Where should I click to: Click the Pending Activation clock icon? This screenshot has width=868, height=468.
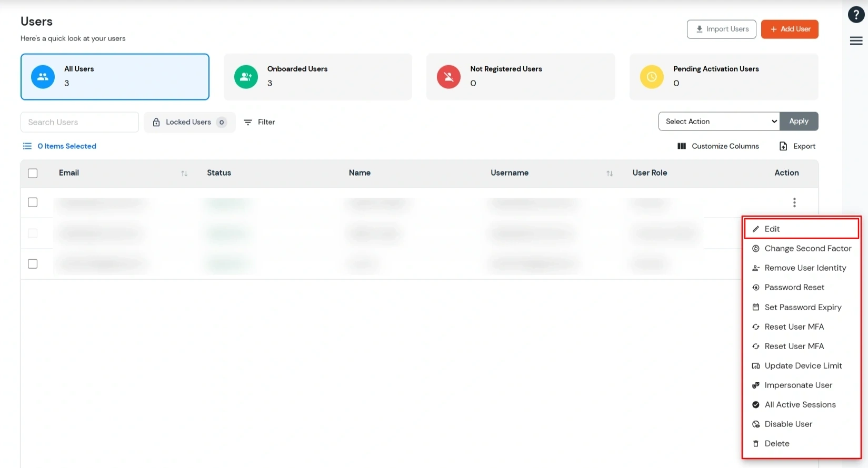652,77
